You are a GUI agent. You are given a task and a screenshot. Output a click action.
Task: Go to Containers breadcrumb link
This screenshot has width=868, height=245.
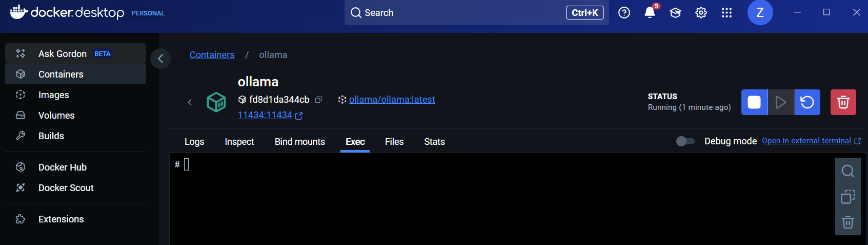point(212,55)
